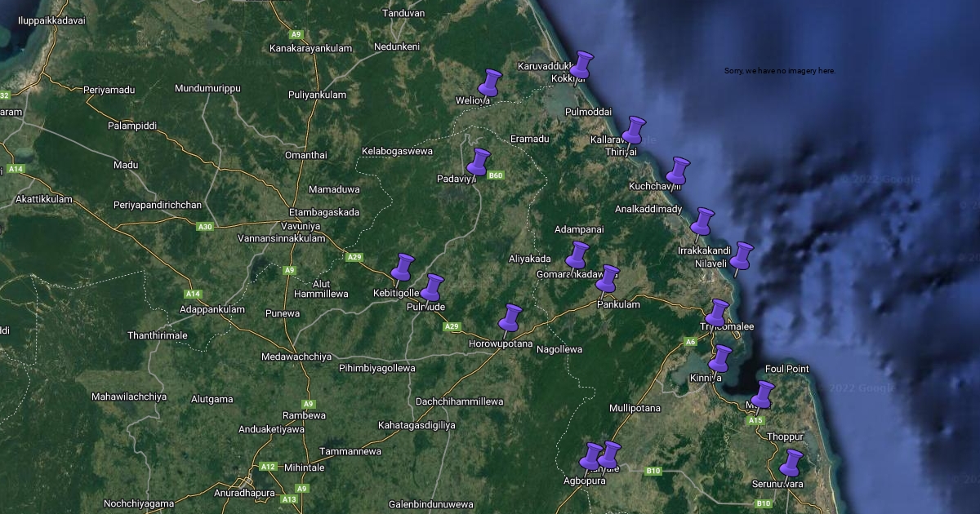Click the purple pin at Welioya

point(489,83)
